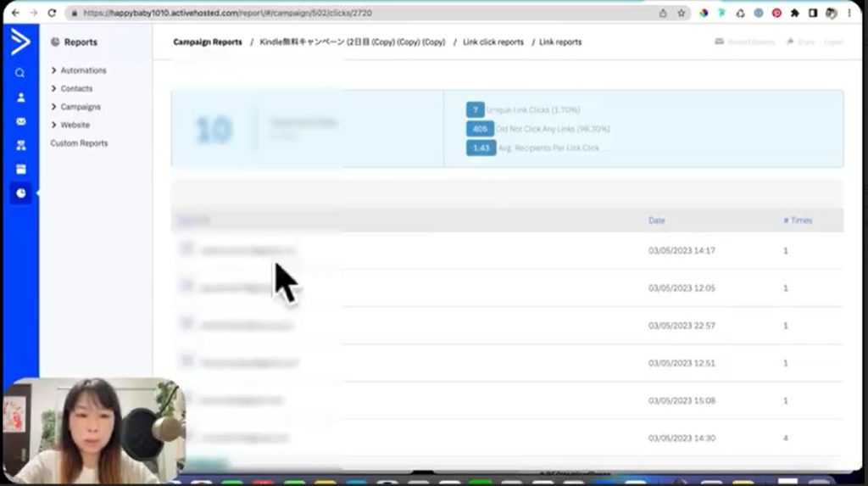Expand the Contacts reports section
This screenshot has width=868, height=486.
(76, 89)
